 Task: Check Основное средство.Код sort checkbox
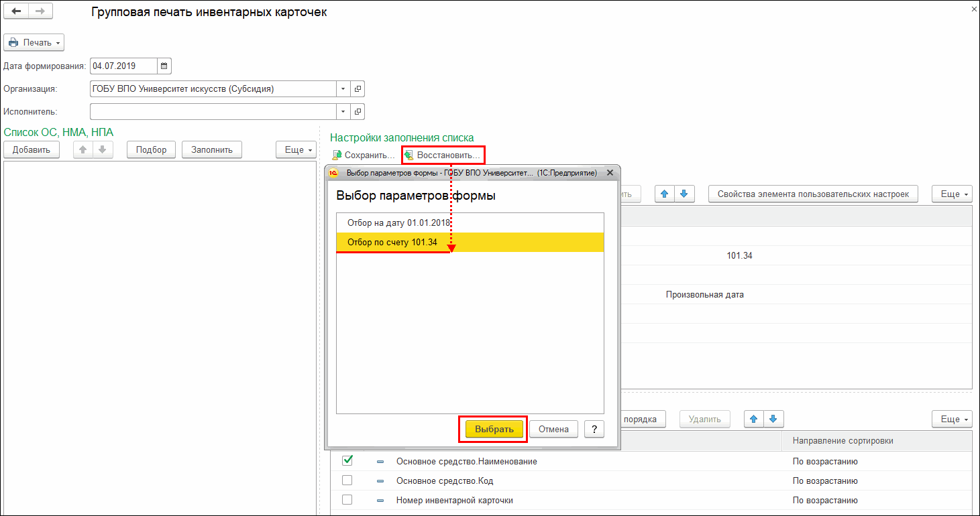click(347, 480)
